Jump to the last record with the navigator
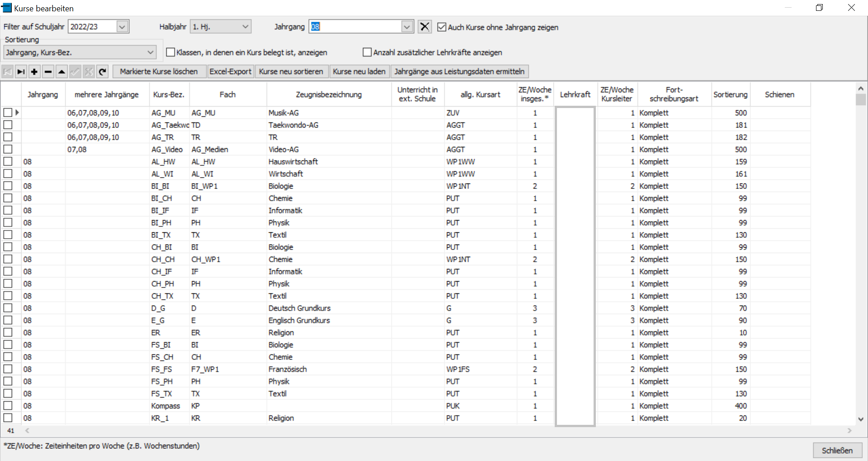Viewport: 868px width, 461px height. click(21, 71)
